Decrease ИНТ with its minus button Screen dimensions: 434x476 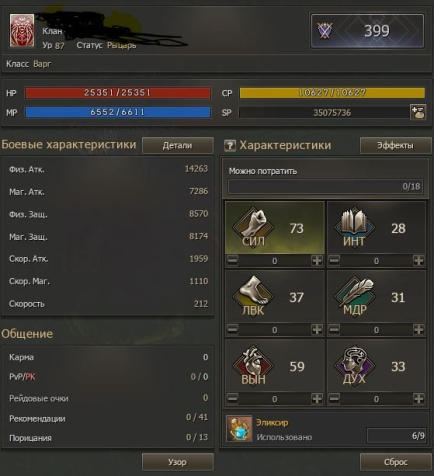coord(334,260)
